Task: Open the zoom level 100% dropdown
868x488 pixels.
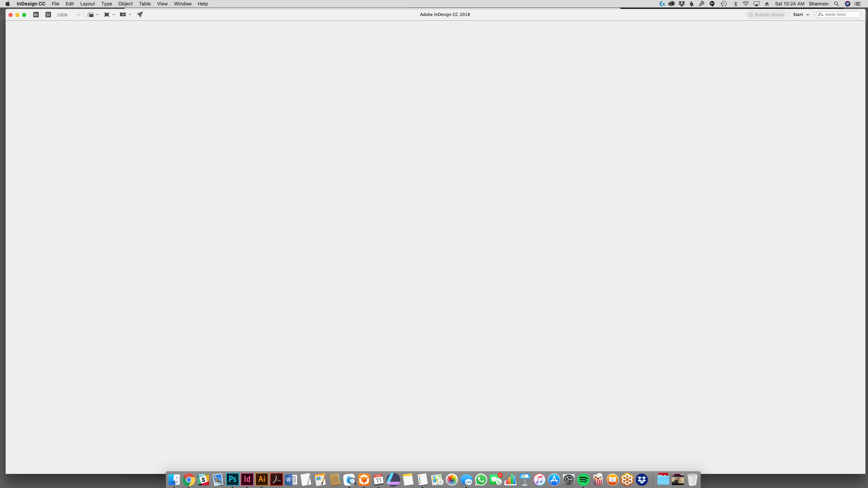Action: [78, 15]
